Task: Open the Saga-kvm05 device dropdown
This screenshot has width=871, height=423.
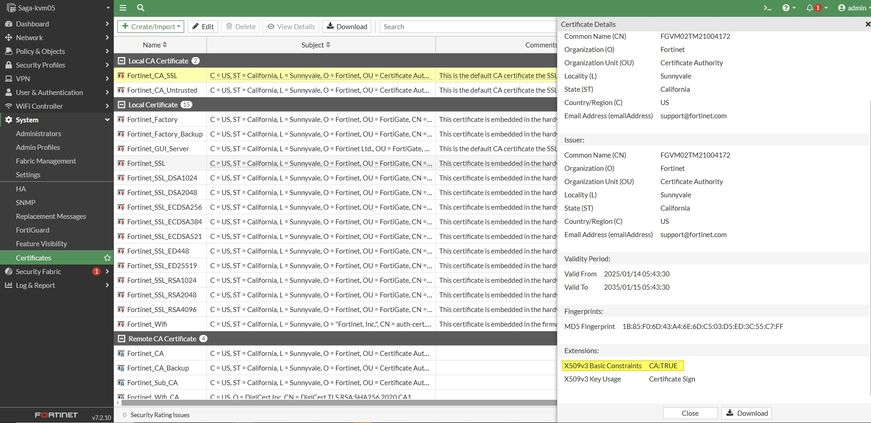Action: coord(57,8)
